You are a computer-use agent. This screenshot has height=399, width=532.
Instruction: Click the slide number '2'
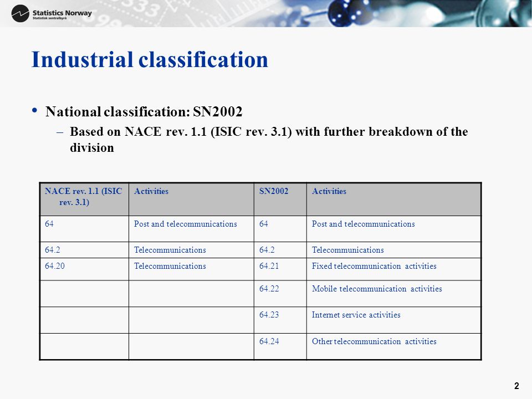516,386
